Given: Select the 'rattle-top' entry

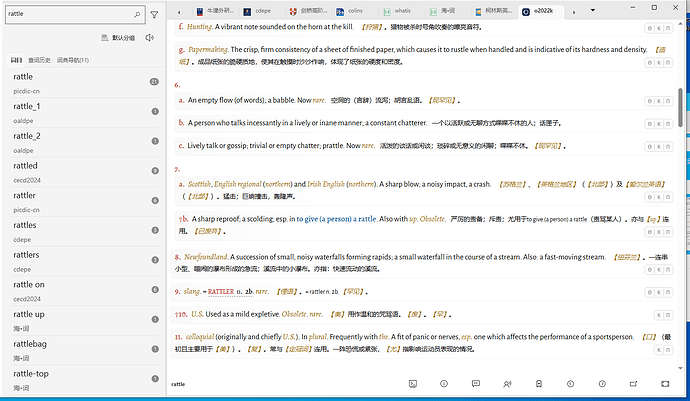Looking at the screenshot, I should [84, 380].
